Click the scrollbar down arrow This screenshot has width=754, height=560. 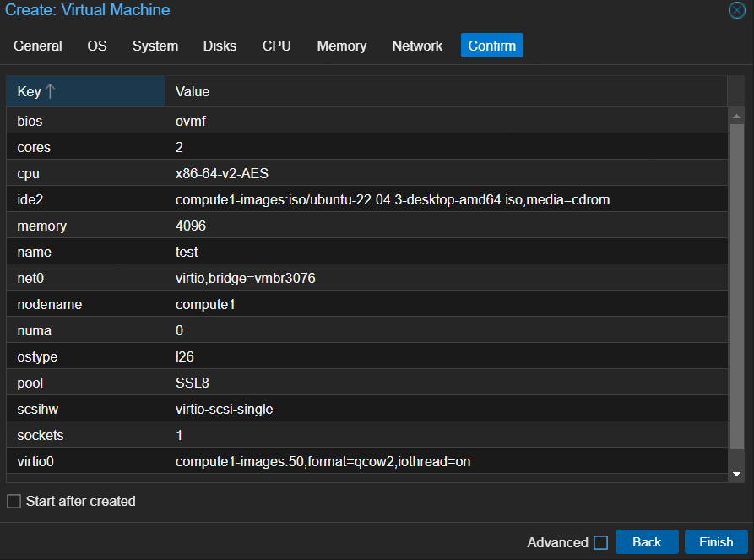(x=736, y=475)
